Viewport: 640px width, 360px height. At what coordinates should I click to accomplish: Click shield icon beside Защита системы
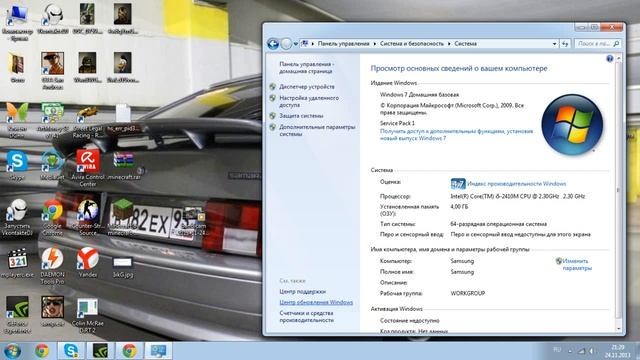tap(273, 116)
